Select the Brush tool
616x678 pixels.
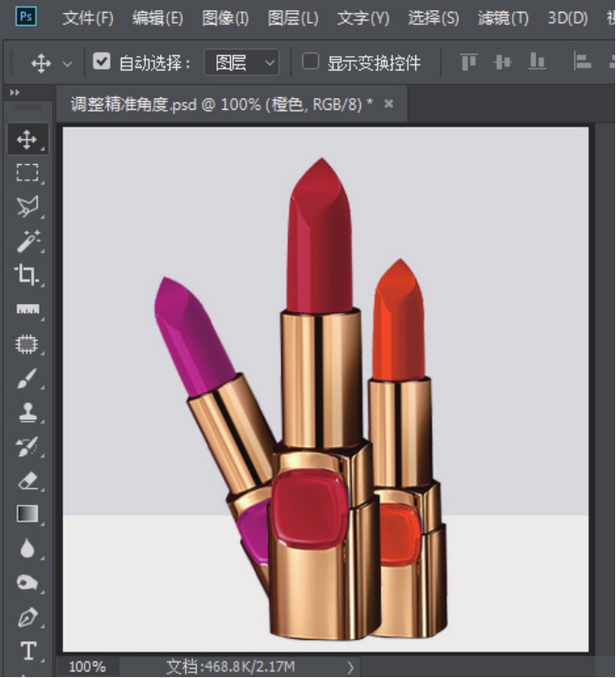[27, 378]
